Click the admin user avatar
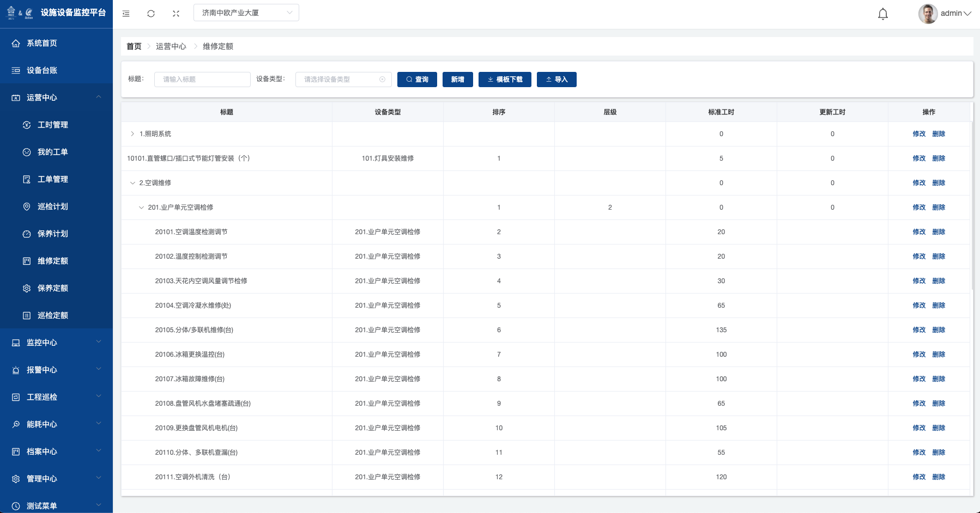 coord(928,14)
